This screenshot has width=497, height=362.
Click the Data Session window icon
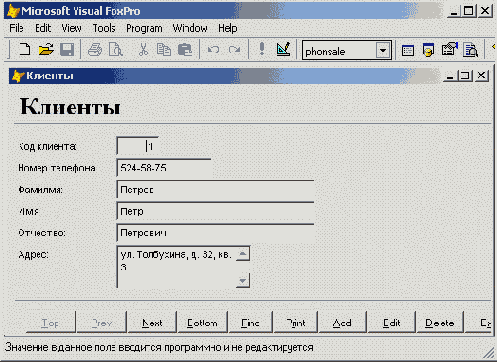tap(428, 50)
